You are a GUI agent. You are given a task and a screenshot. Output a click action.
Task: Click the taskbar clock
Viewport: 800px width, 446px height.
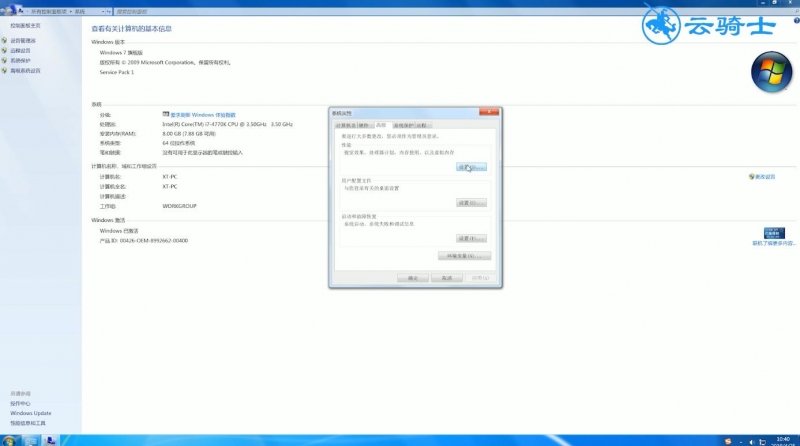tap(783, 441)
